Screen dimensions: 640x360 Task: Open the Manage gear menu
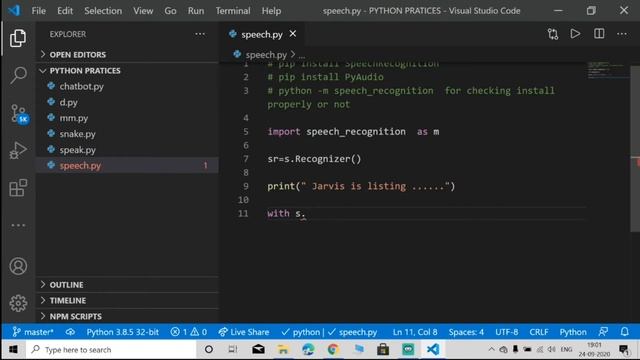(x=18, y=303)
